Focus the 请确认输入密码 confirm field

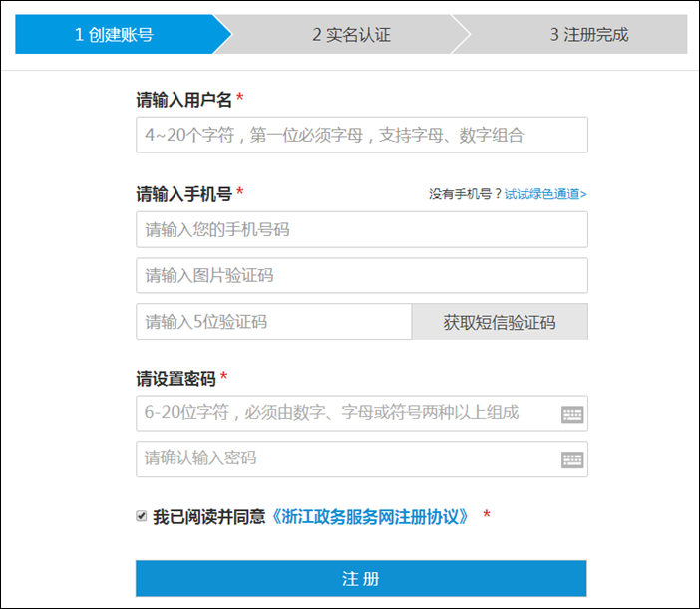pyautogui.click(x=345, y=458)
